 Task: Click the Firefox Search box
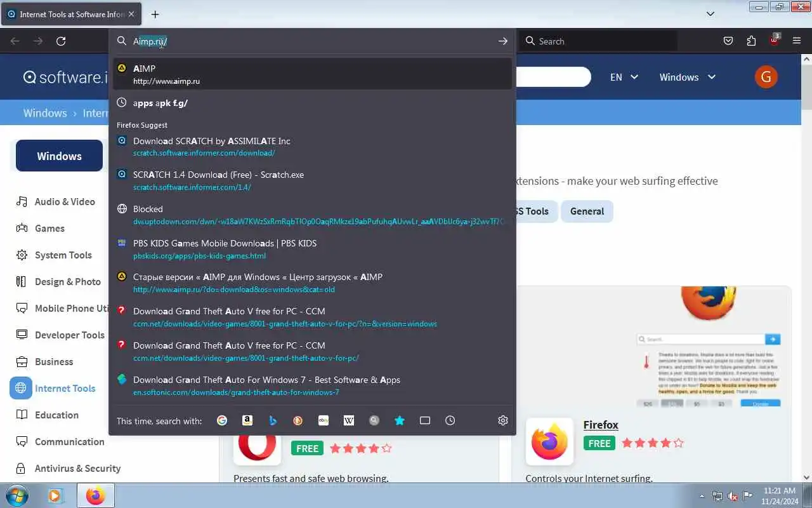point(598,41)
